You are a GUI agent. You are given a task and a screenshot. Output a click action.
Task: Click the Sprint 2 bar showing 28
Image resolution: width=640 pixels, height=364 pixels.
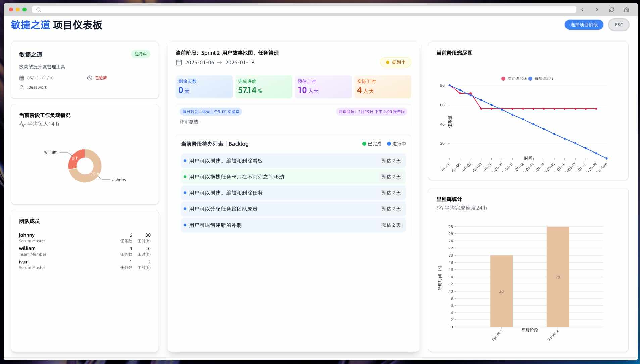558,277
